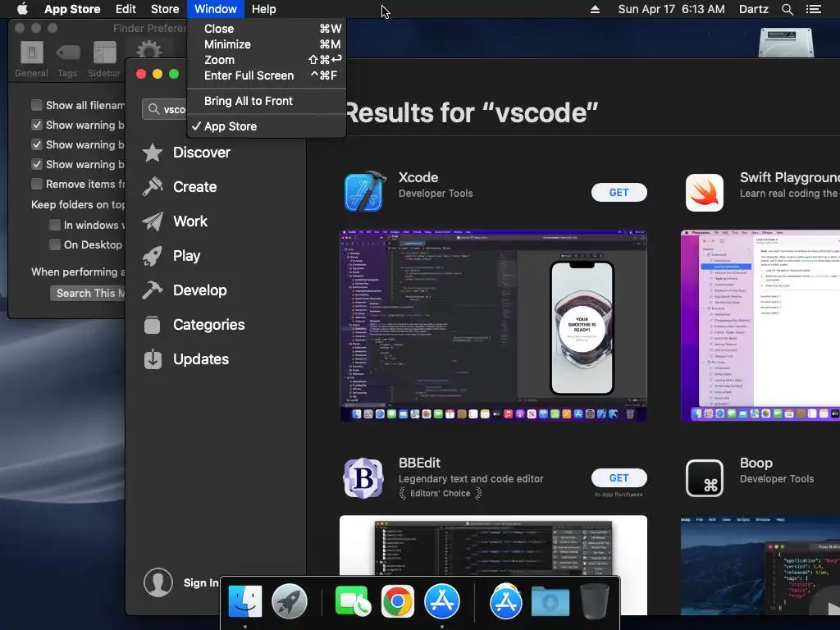This screenshot has height=630, width=840.
Task: Open the Help menu
Action: (264, 9)
